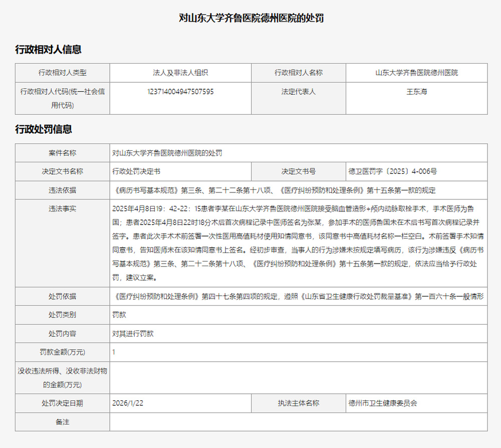Select the 行政处罚决定书 document name
Image resolution: width=501 pixels, height=448 pixels.
136,171
